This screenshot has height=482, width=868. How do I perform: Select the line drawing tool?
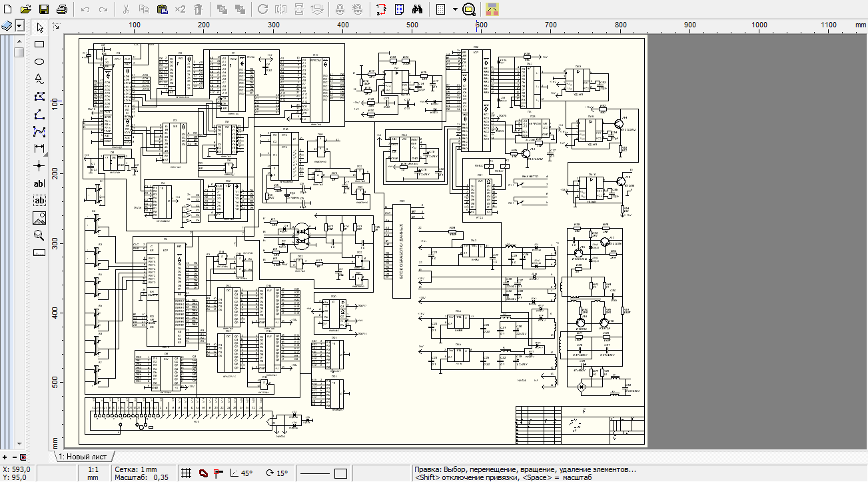tap(39, 114)
